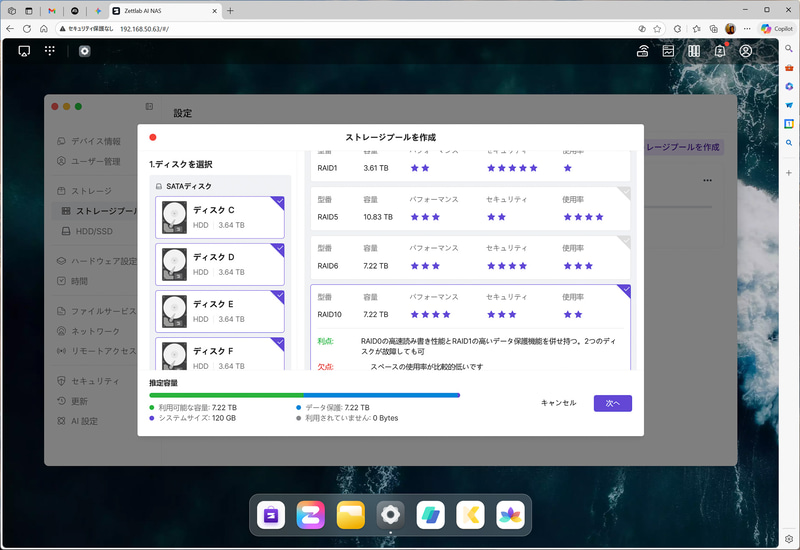Toggle selection of disk E card
Screen dimensions: 800x550
click(220, 311)
